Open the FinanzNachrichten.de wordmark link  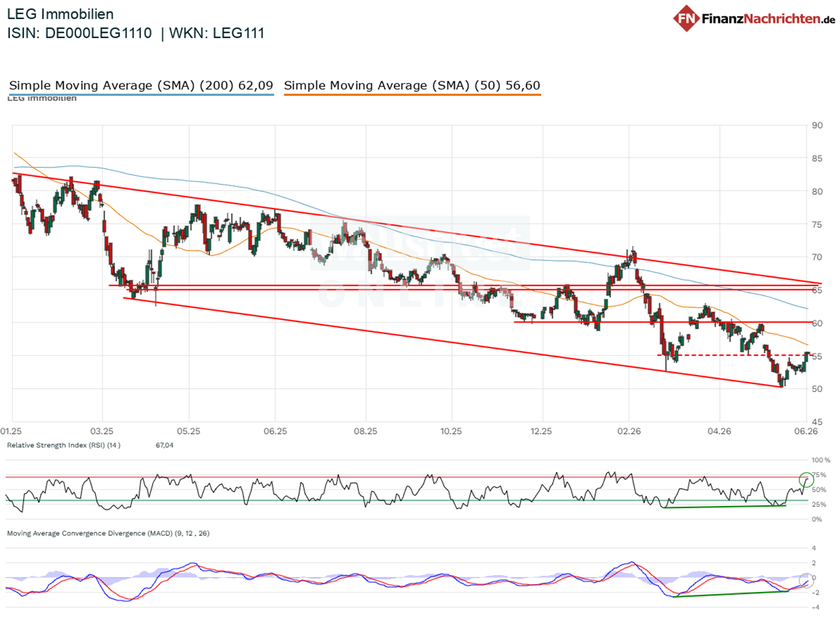click(768, 18)
